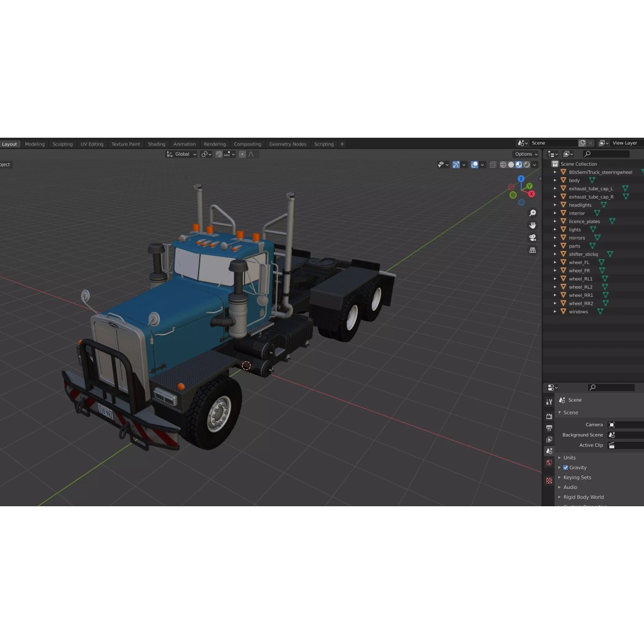644x644 pixels.
Task: Click the mesh data icon next to wheel_FL
Action: click(x=601, y=262)
